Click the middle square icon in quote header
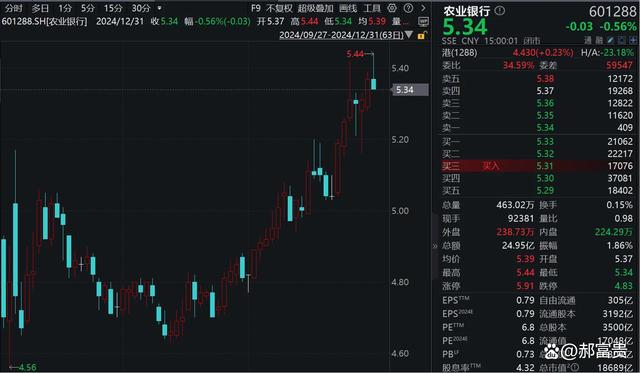640x373 pixels. click(622, 40)
